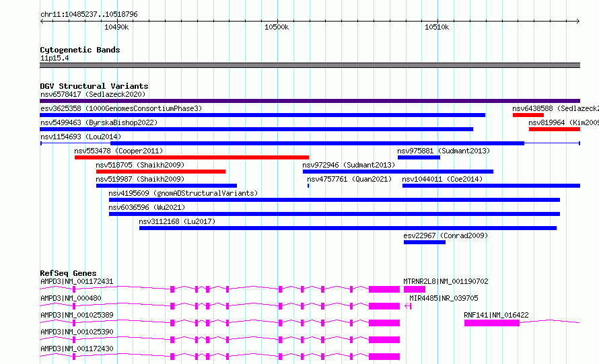Screen dimensions: 599x364
Task: Open nsv4195609 (gnomADStructuralVariants) label
Action: click(183, 193)
